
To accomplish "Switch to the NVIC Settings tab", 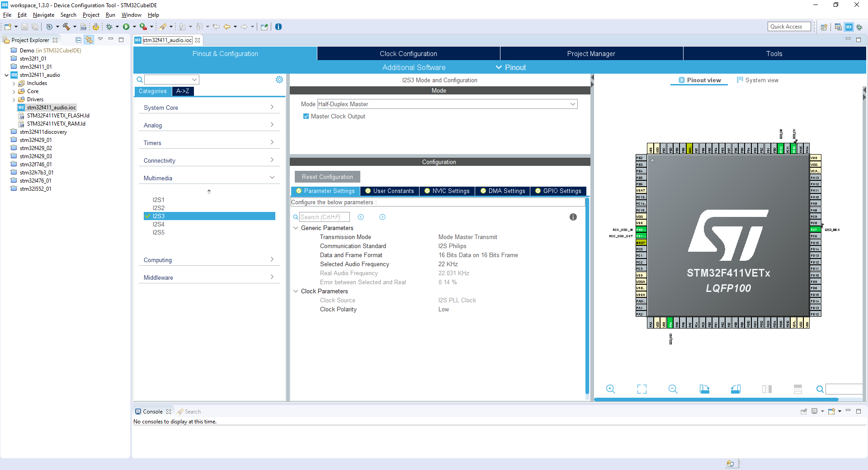I will click(447, 191).
